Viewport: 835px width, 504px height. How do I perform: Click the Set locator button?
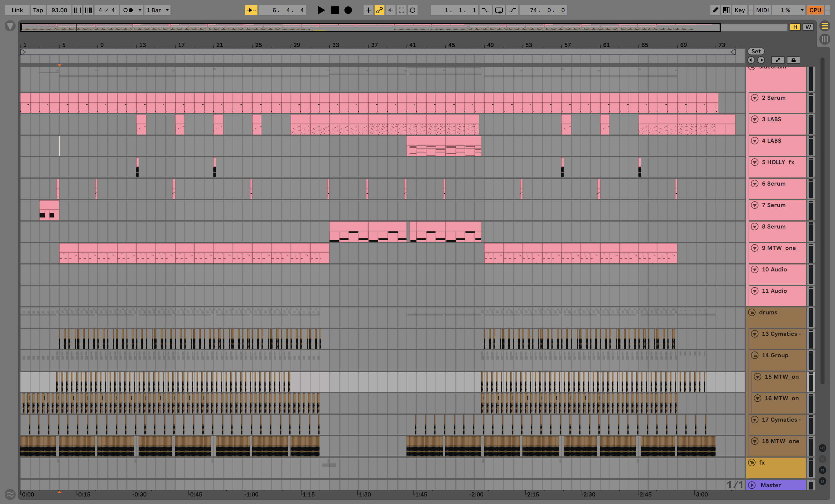(756, 51)
